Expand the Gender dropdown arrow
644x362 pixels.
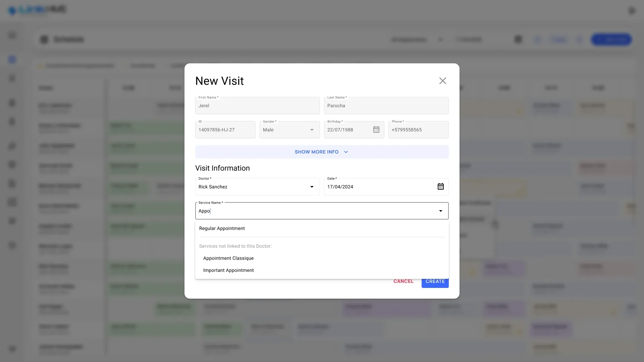(x=312, y=130)
